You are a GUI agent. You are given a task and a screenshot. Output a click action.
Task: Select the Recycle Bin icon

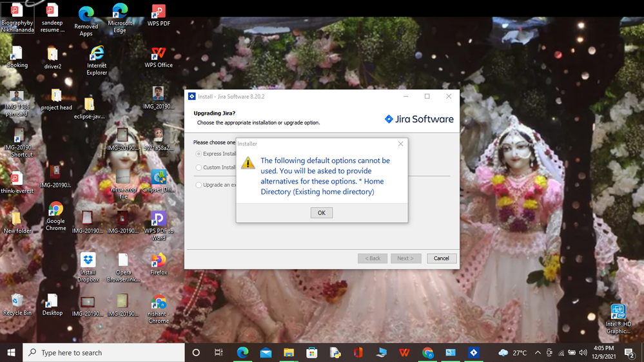17,305
